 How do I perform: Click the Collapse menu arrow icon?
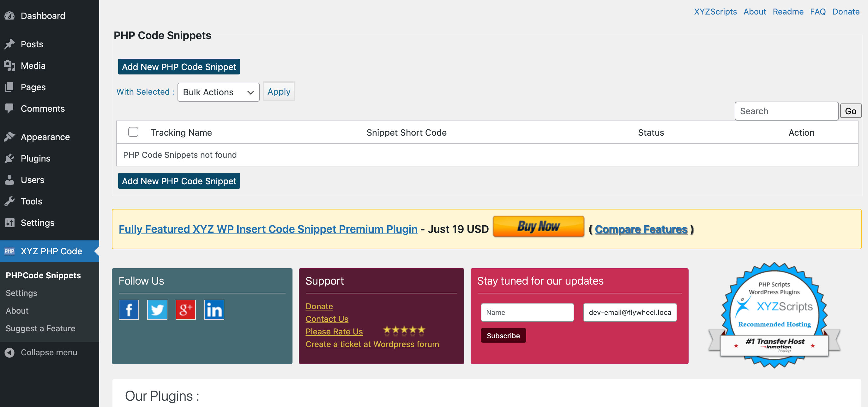(10, 352)
